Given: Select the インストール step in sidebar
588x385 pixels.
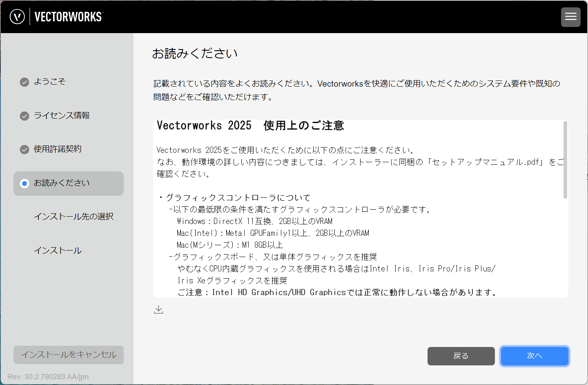Looking at the screenshot, I should tap(58, 251).
